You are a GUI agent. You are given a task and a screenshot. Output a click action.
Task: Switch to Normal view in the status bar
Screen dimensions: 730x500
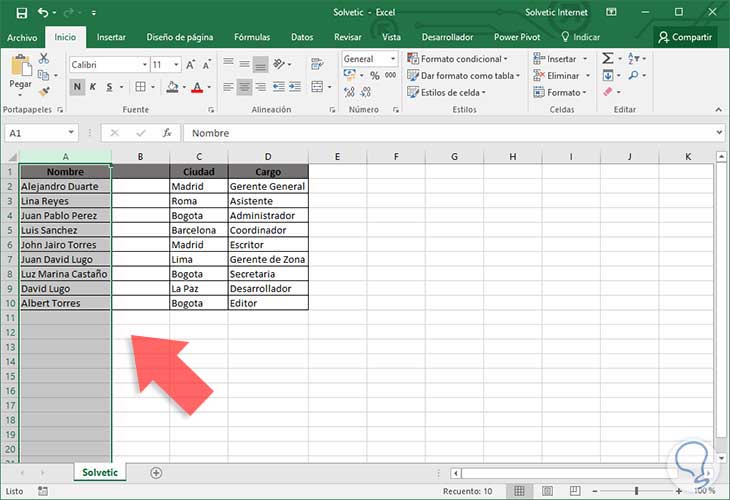(519, 491)
